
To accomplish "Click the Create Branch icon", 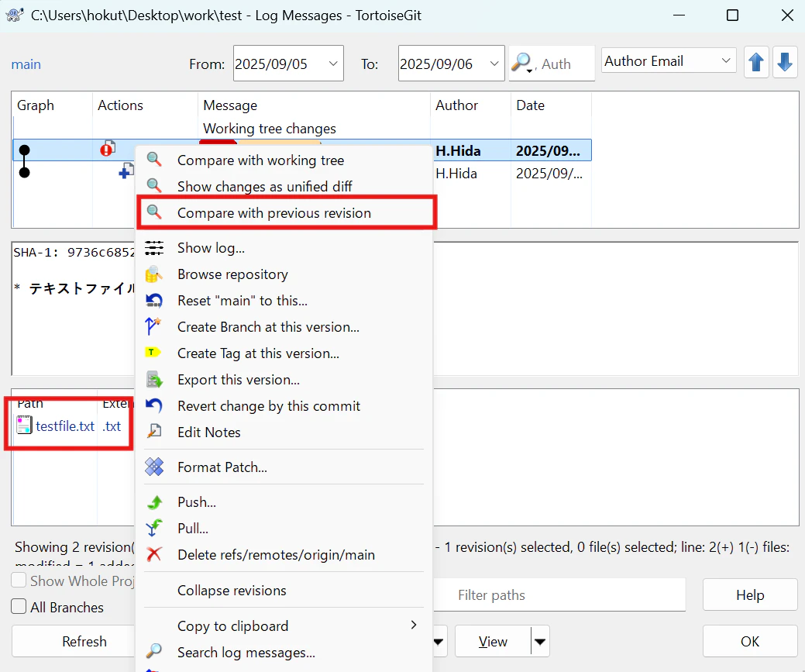I will click(x=153, y=327).
